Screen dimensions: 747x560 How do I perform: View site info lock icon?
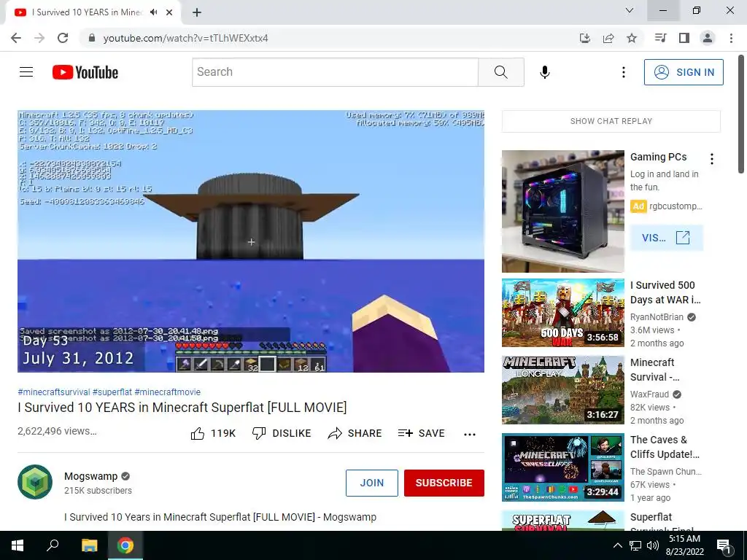coord(92,38)
